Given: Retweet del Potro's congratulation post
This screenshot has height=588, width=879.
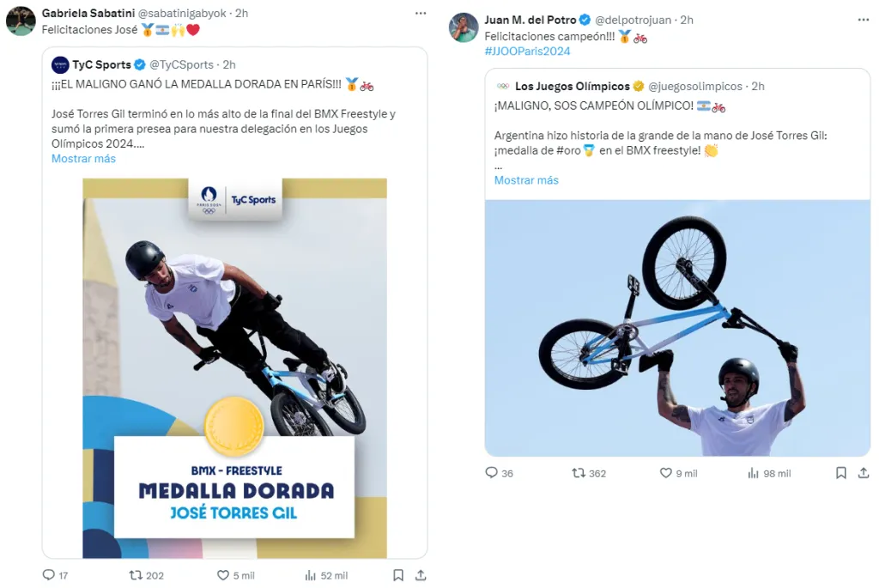Looking at the screenshot, I should (579, 473).
